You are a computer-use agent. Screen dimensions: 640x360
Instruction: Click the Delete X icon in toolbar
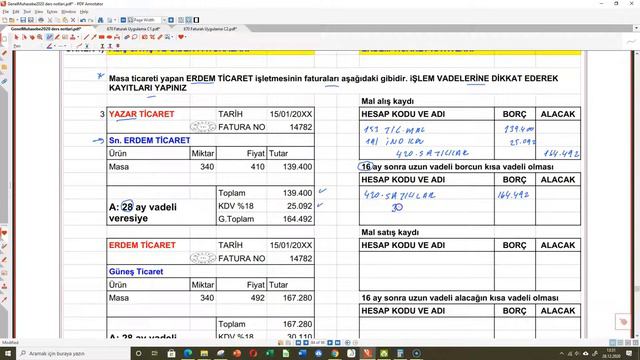[73, 20]
